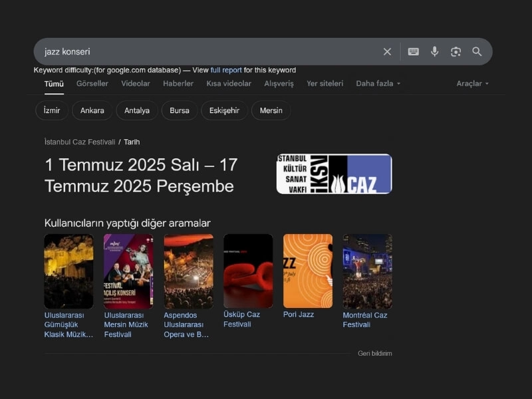Image resolution: width=532 pixels, height=399 pixels.
Task: Switch to the Videolar tab
Action: click(x=136, y=84)
